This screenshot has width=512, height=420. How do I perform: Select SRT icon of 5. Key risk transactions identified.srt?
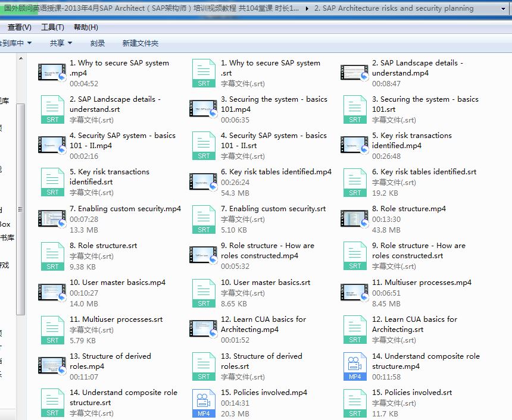click(52, 182)
